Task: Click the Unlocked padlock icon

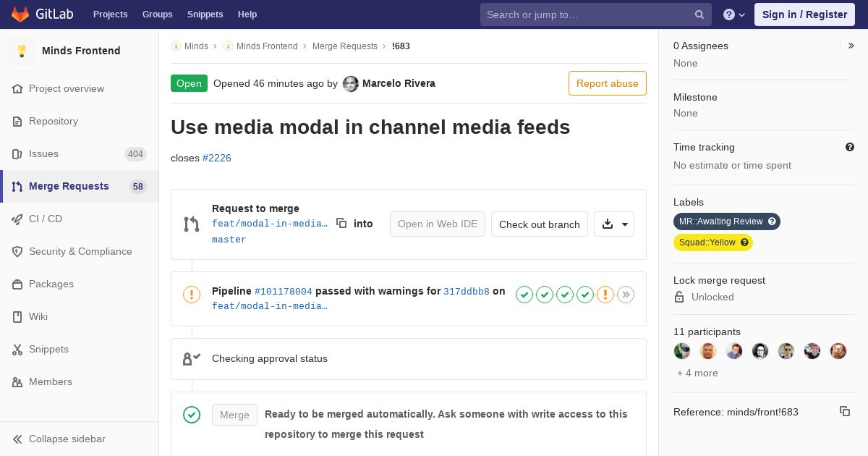Action: click(x=679, y=297)
